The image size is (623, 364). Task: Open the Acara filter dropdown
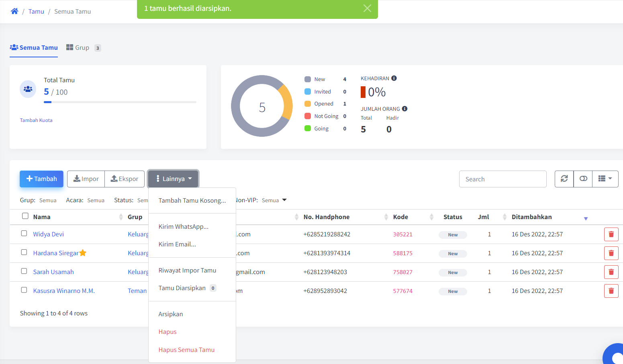(x=96, y=200)
